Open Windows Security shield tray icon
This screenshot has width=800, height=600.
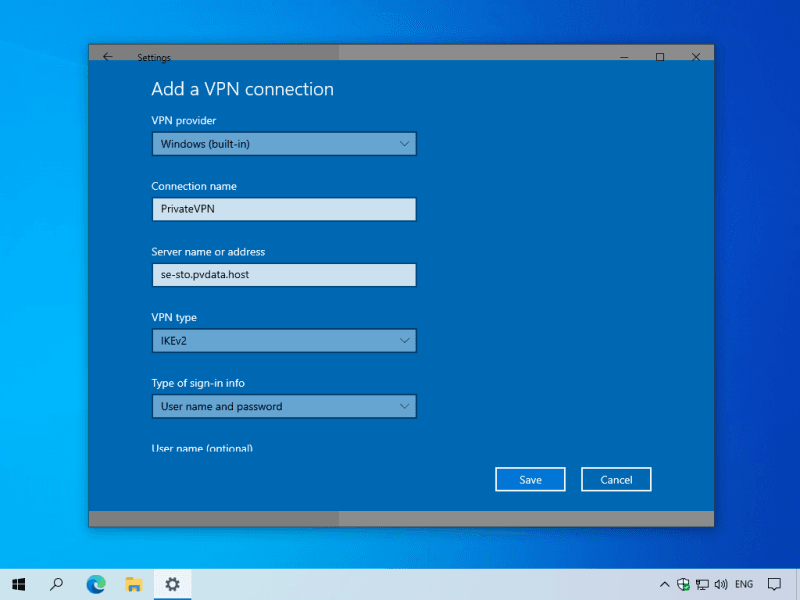684,584
